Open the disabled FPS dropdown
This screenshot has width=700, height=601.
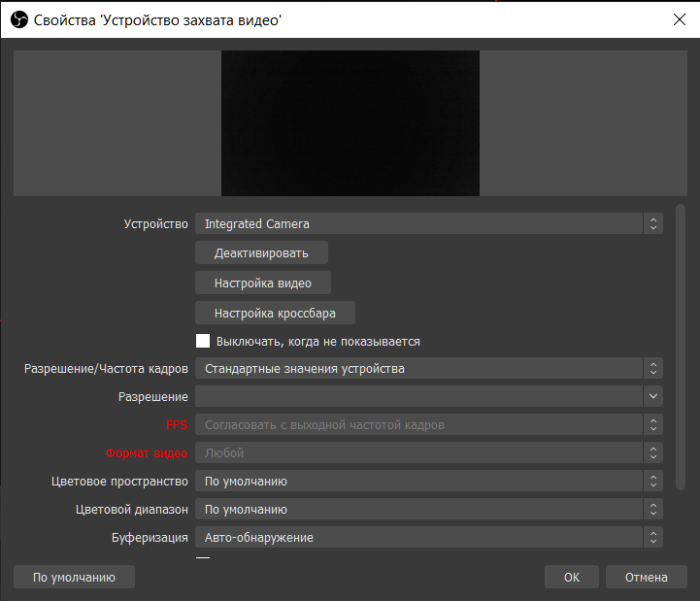tap(428, 424)
